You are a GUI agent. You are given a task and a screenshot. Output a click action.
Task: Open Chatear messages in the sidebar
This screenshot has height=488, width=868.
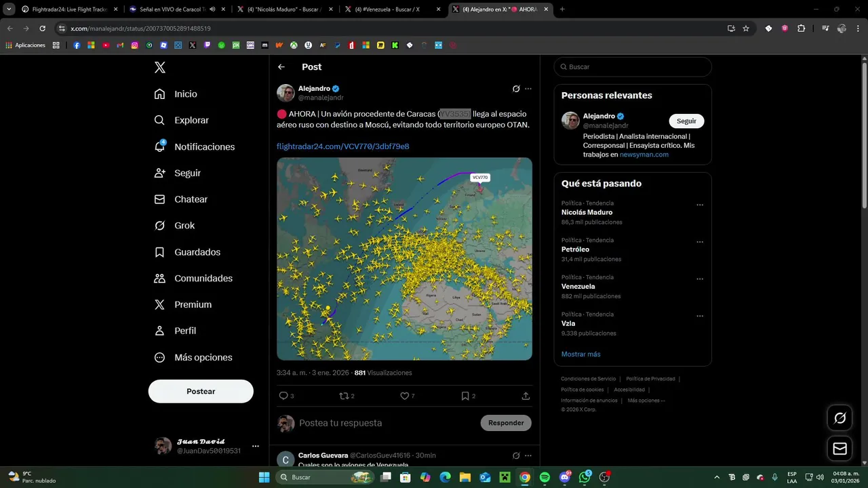tap(180, 199)
